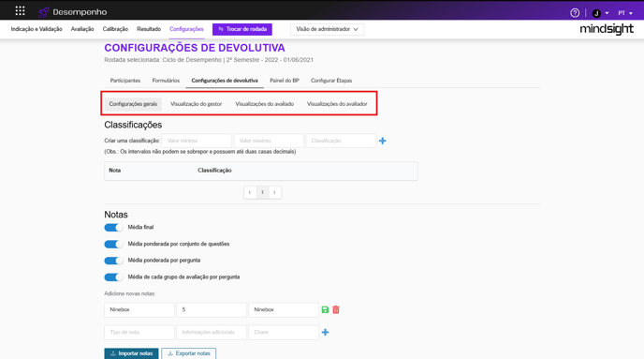Switch to Participantes tab
The width and height of the screenshot is (644, 359).
(125, 81)
